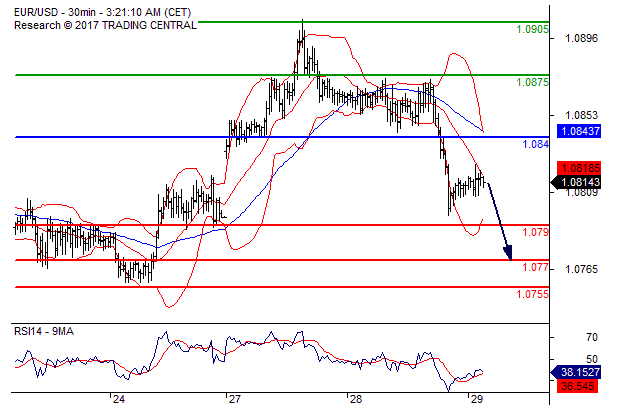Click the red support label 1.077

(535, 267)
